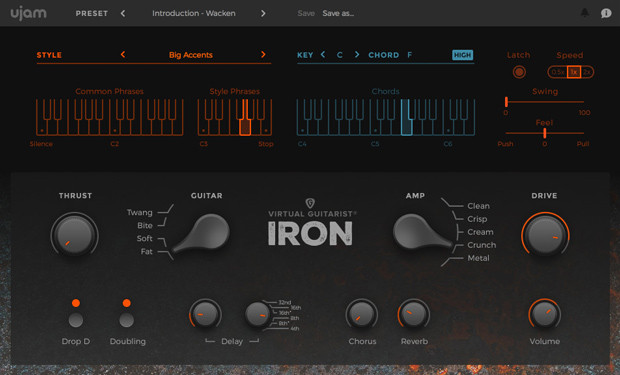Screen dimensions: 620x375
Task: Click the Drive knob
Action: coord(545,235)
